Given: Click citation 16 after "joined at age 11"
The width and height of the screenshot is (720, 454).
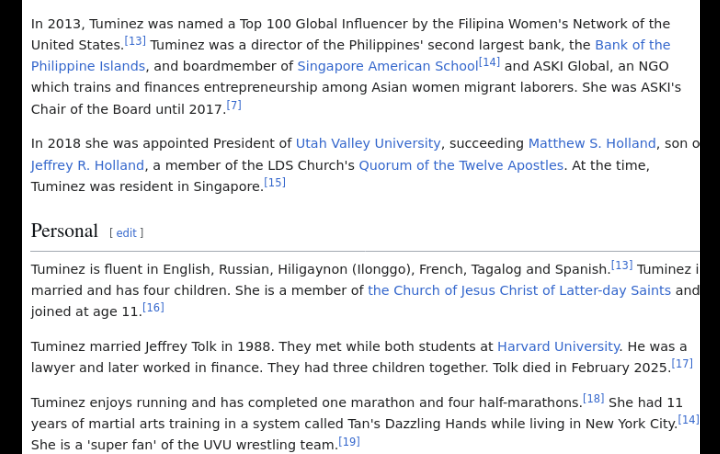Looking at the screenshot, I should coord(153,307).
